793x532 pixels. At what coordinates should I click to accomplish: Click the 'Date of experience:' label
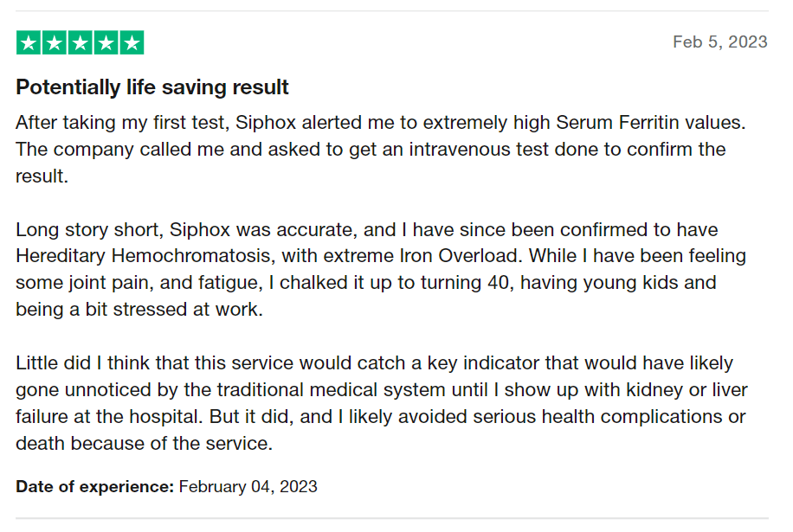(94, 486)
